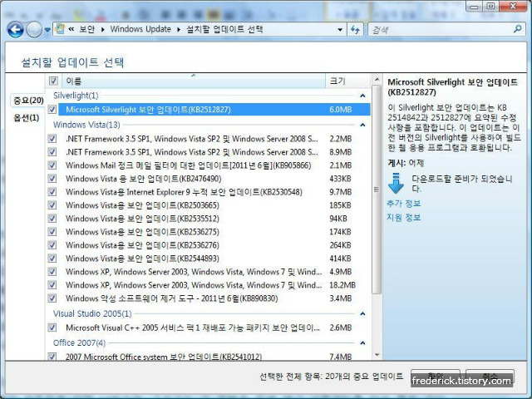The width and height of the screenshot is (532, 399).
Task: Select Windows Vista용 Internet Explorer 9 update row
Action: (x=214, y=192)
